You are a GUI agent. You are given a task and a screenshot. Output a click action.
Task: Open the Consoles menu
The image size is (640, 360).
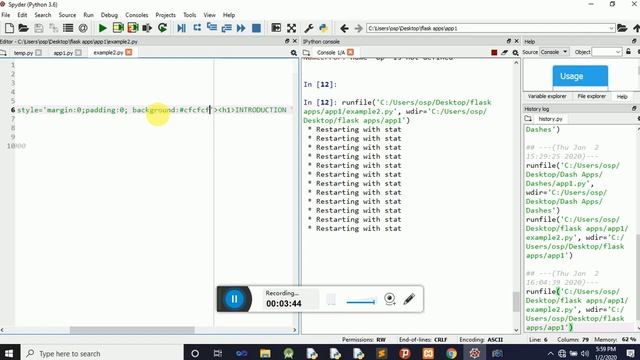coord(137,15)
